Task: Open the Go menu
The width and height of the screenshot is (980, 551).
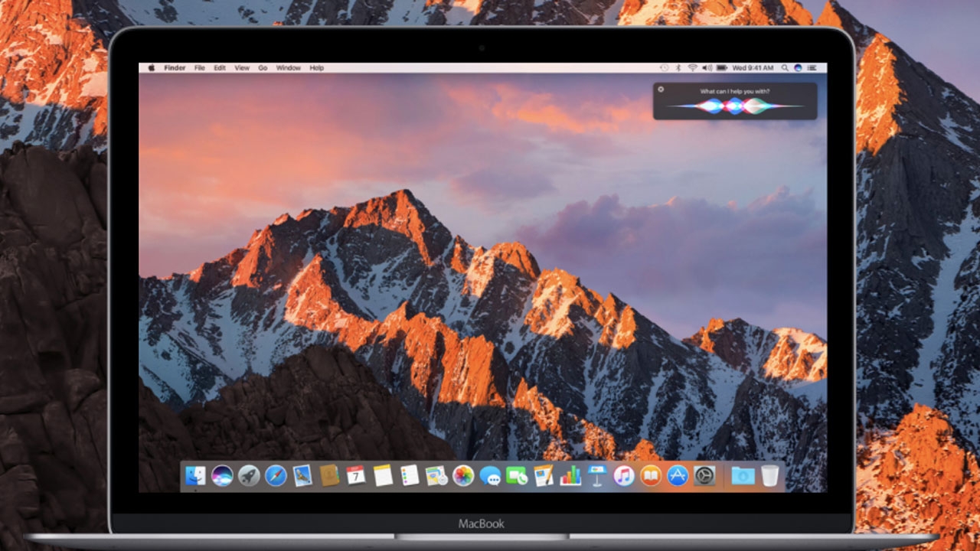Action: 263,68
